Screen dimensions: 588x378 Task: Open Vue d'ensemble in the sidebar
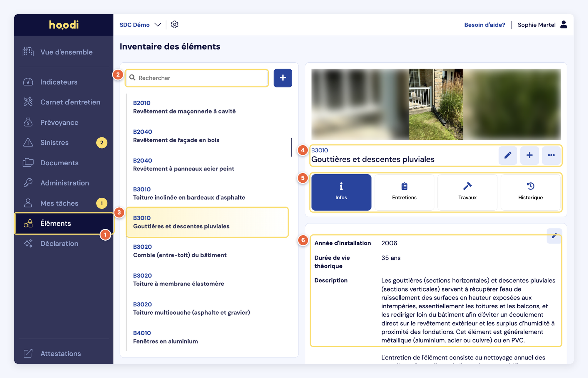coord(64,52)
